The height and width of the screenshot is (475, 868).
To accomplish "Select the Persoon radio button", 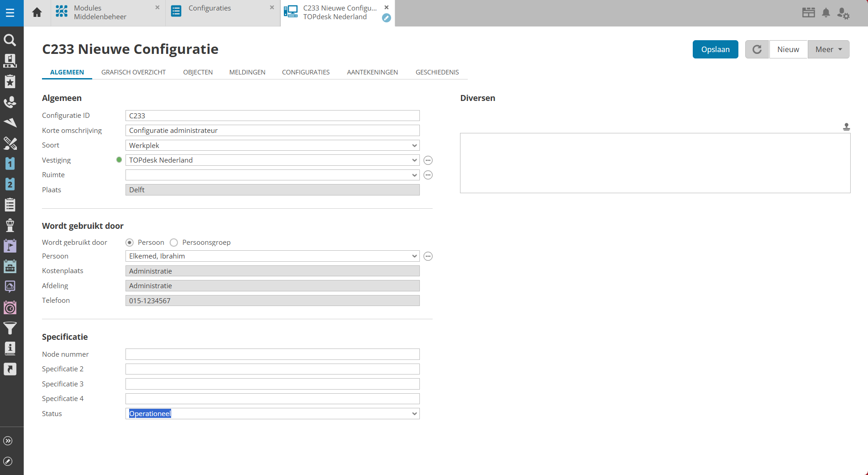I will (130, 243).
